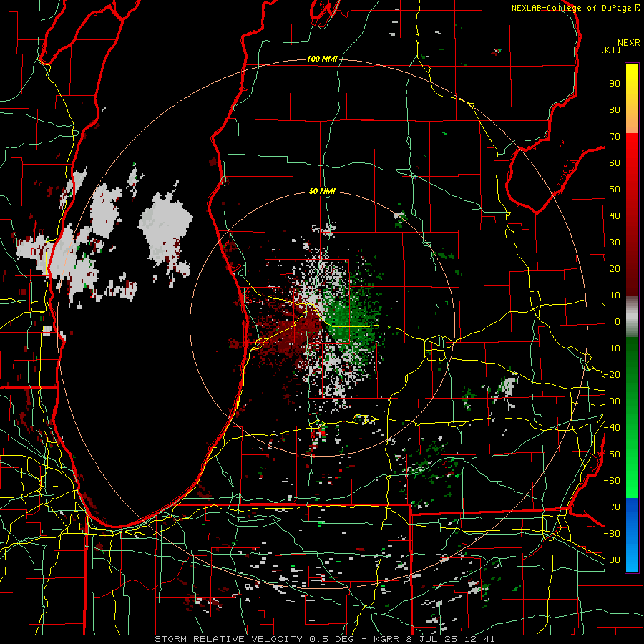Click the NEXLAB-College of DuPage header text
Viewport: 644px width, 644px height.
(575, 8)
